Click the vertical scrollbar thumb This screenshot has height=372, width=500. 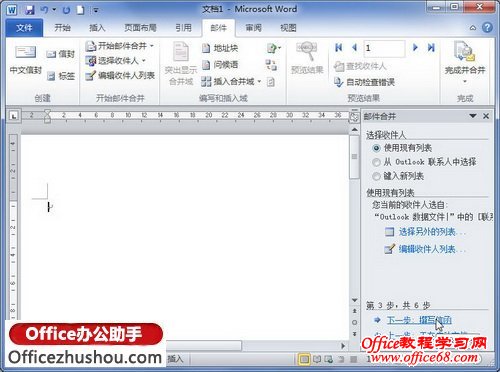[354, 157]
